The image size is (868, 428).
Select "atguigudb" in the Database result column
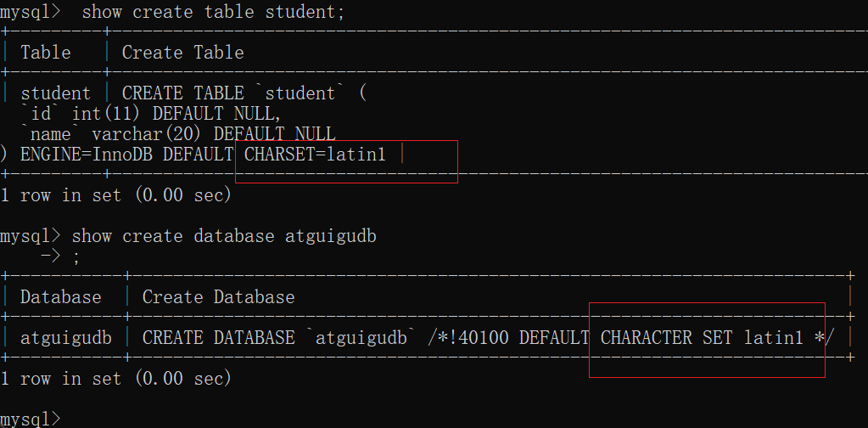click(x=65, y=338)
